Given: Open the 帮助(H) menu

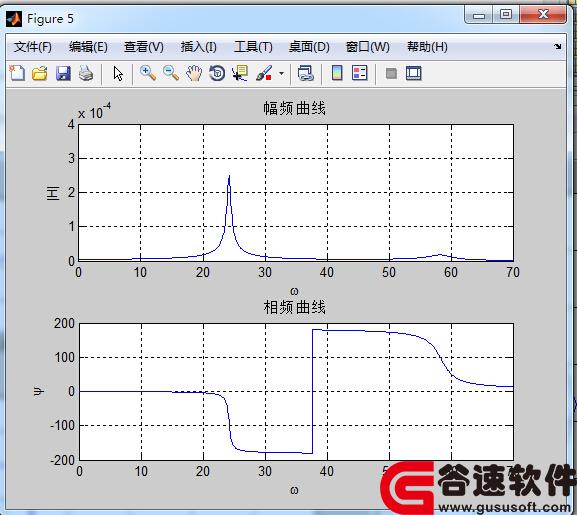Looking at the screenshot, I should click(x=427, y=47).
